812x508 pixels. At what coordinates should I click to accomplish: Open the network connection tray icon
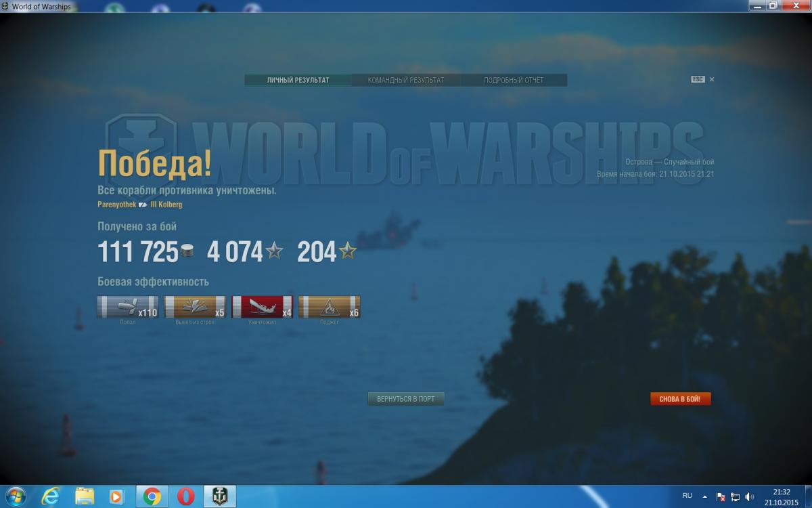(735, 497)
